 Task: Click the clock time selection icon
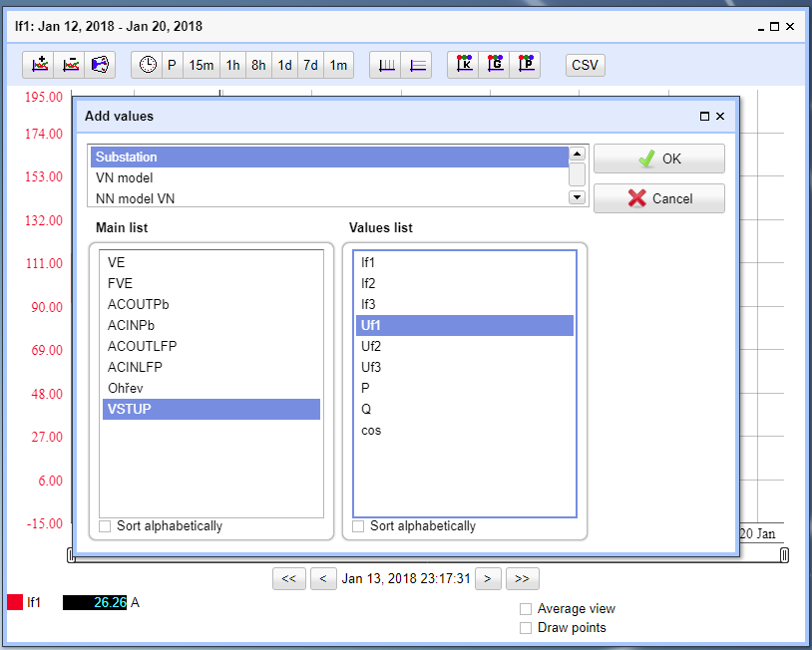click(147, 65)
